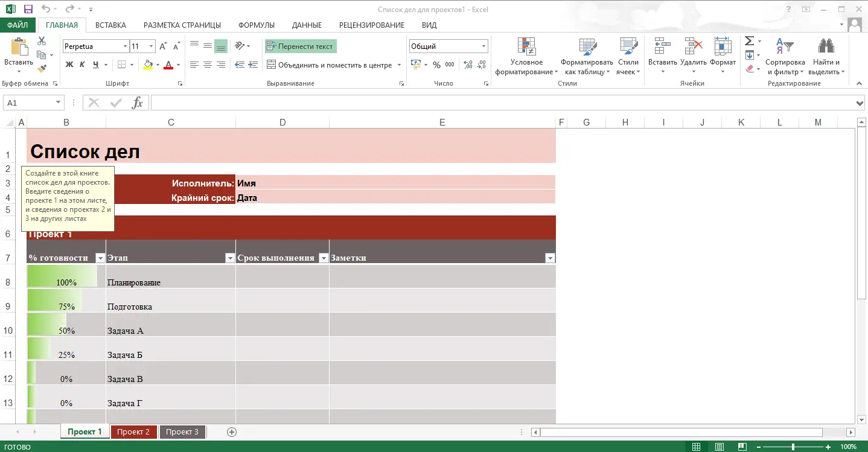Open the Шрифт group dialog launcher
Viewport: 868px width, 452px height.
pyautogui.click(x=180, y=84)
